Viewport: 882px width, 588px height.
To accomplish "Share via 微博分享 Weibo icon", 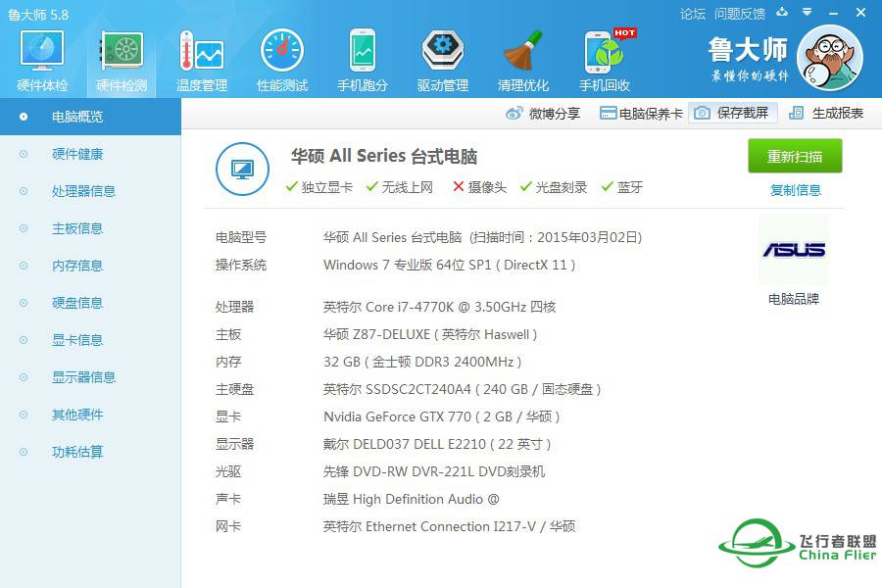I will tap(543, 113).
